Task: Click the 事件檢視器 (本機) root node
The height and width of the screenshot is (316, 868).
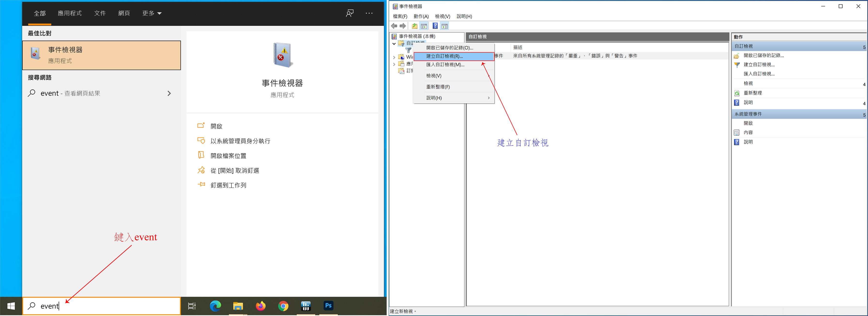Action: tap(417, 36)
